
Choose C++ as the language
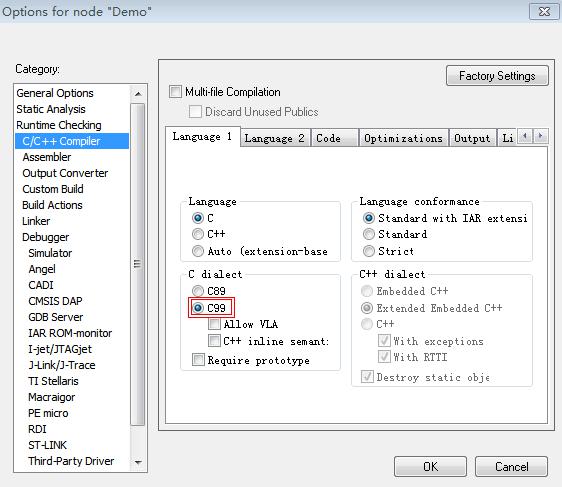(197, 234)
